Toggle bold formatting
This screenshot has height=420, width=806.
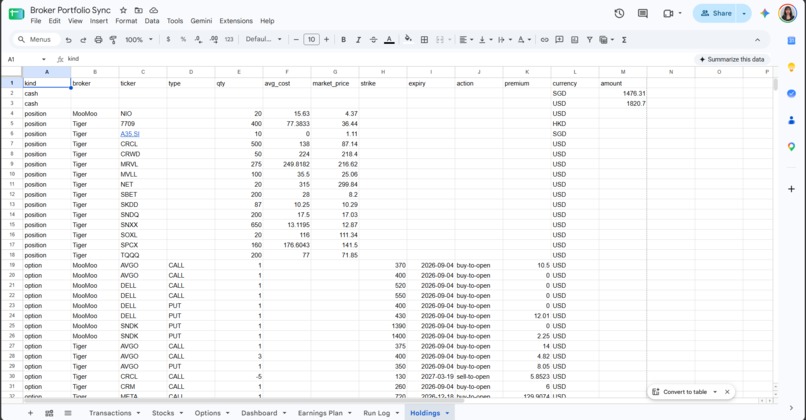point(343,40)
